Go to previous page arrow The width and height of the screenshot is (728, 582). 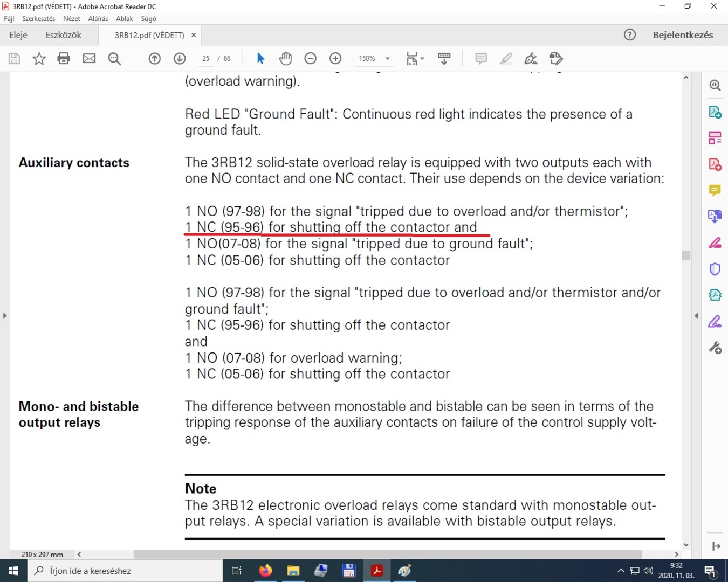click(155, 59)
